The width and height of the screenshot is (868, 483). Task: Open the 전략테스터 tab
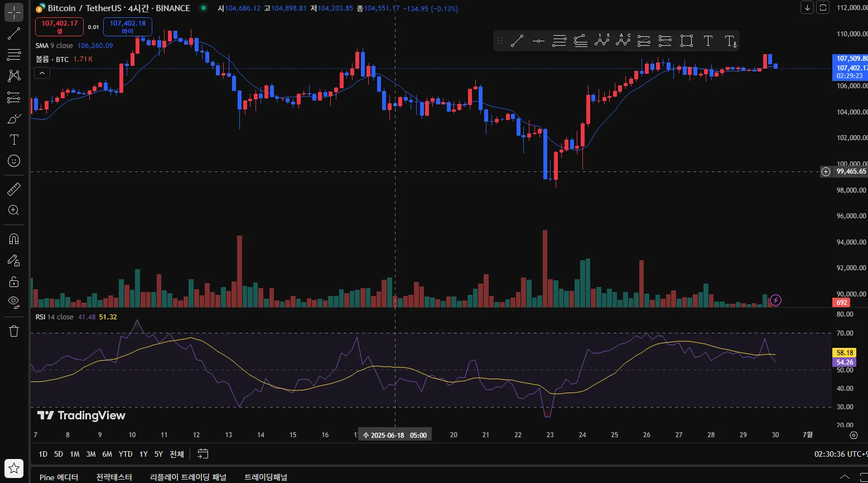pyautogui.click(x=114, y=477)
